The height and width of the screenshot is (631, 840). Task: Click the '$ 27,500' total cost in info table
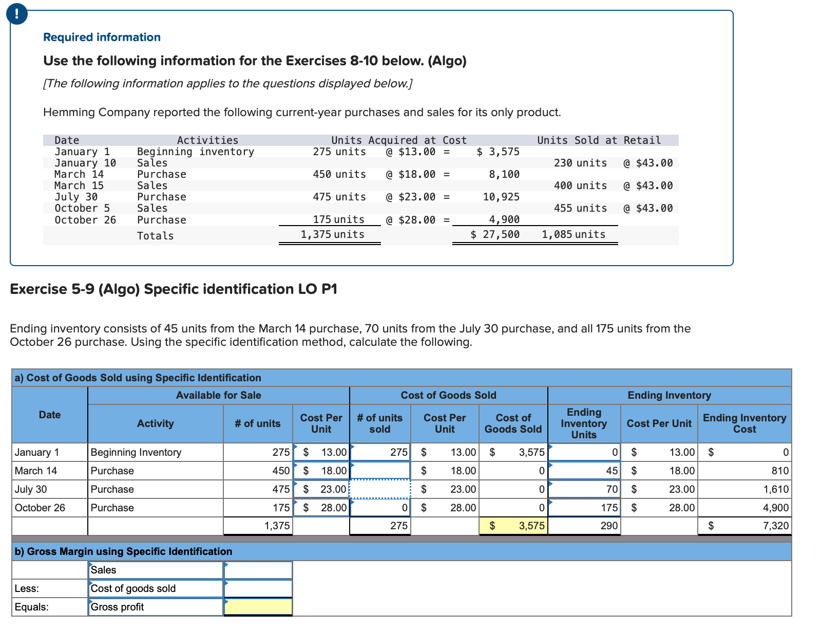(495, 234)
